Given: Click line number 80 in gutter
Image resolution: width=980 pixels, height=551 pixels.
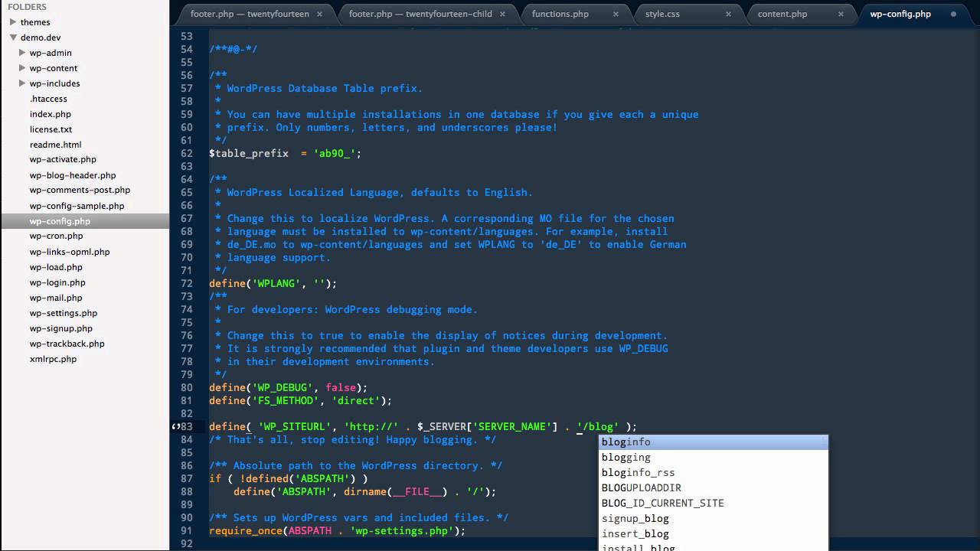Looking at the screenshot, I should click(x=187, y=387).
